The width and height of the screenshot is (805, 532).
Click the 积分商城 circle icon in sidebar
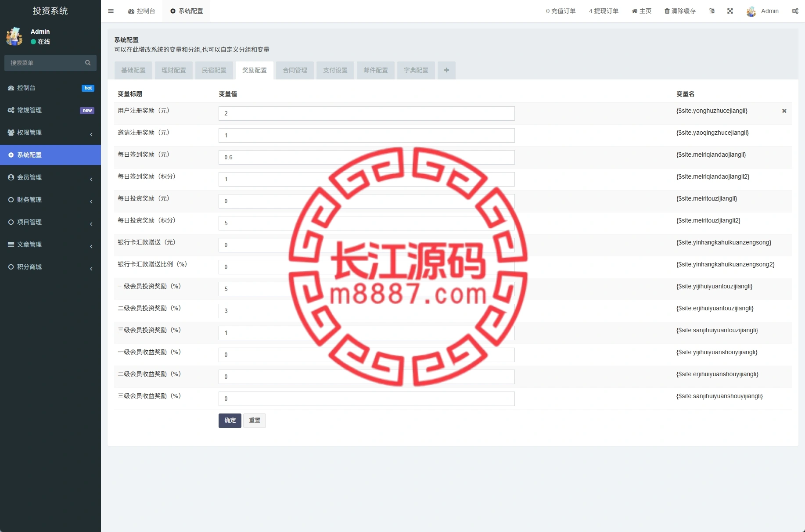(11, 267)
